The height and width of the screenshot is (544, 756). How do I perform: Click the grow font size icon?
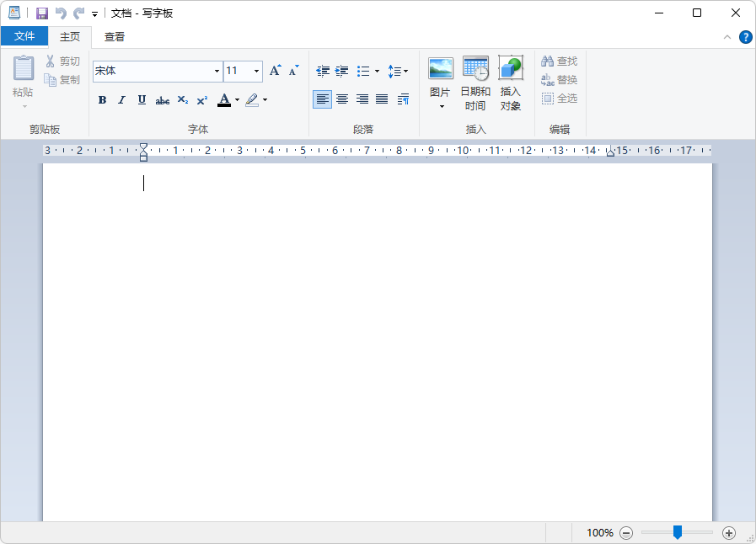[275, 71]
